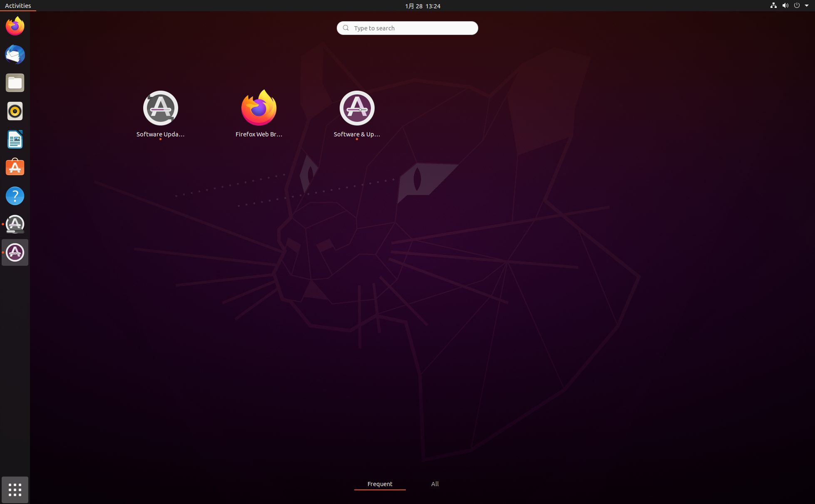Click the power status icon
Viewport: 815px width, 504px height.
(796, 5)
